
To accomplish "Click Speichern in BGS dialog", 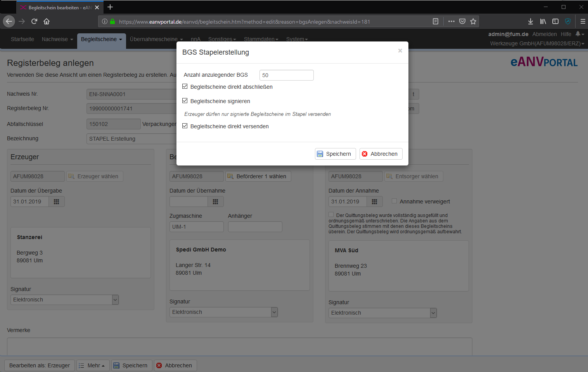I will [x=335, y=154].
